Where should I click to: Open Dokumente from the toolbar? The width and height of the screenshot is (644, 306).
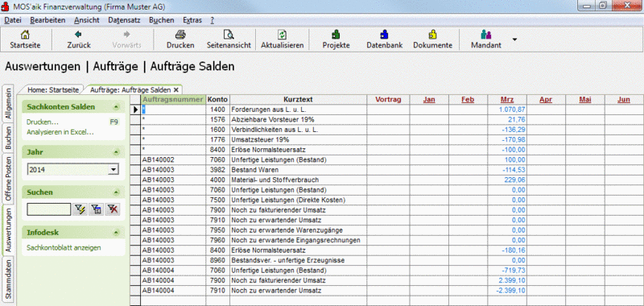[432, 35]
